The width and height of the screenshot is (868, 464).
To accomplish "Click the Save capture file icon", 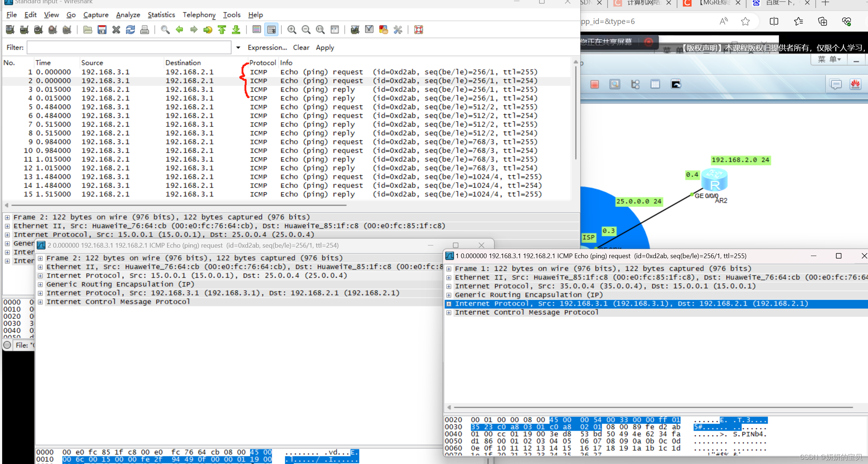I will point(102,30).
